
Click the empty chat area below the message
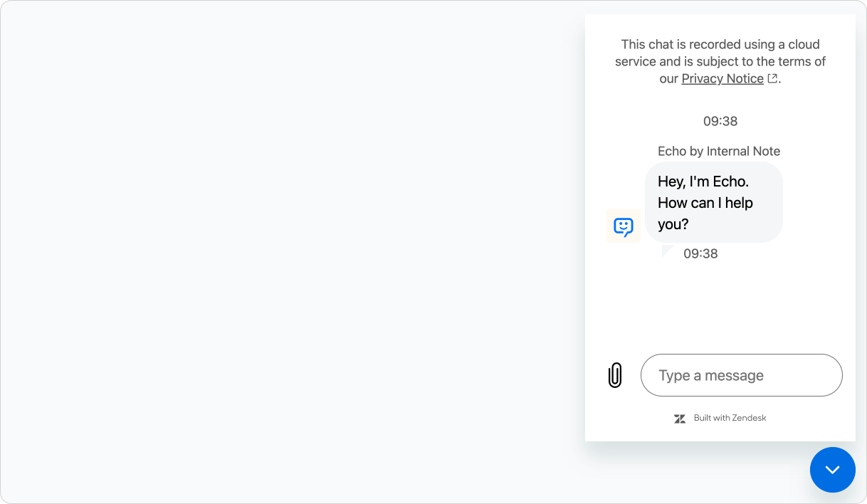[x=720, y=306]
